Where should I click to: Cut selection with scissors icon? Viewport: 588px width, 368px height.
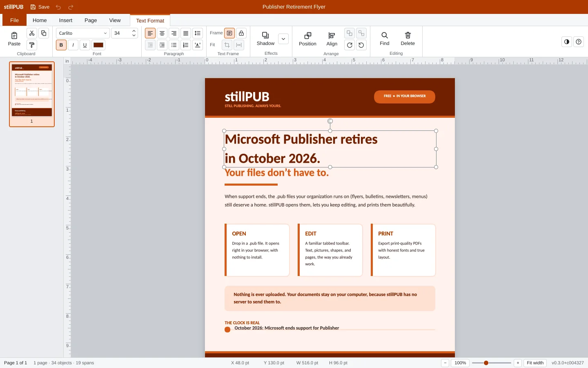[32, 33]
